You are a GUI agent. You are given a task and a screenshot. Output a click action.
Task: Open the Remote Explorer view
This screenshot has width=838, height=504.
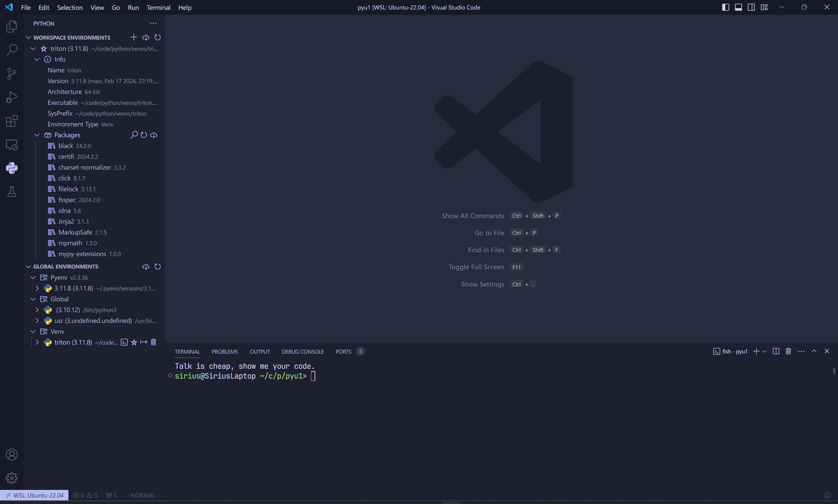tap(12, 144)
